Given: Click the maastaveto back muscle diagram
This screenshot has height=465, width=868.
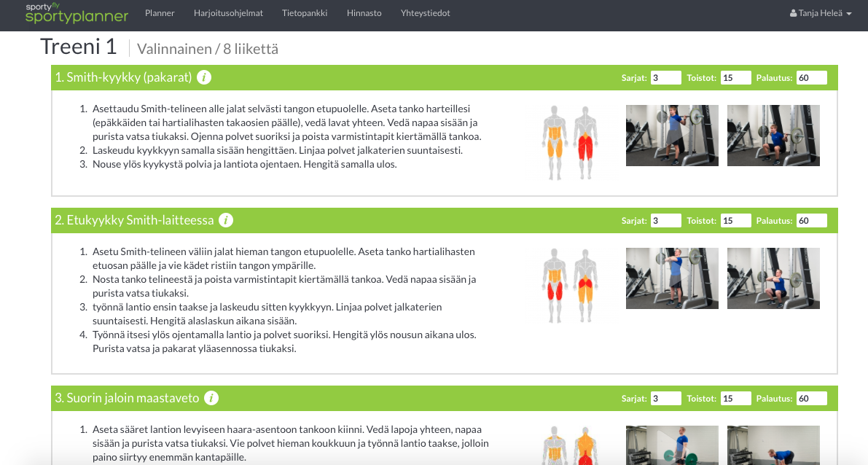Looking at the screenshot, I should 585,445.
